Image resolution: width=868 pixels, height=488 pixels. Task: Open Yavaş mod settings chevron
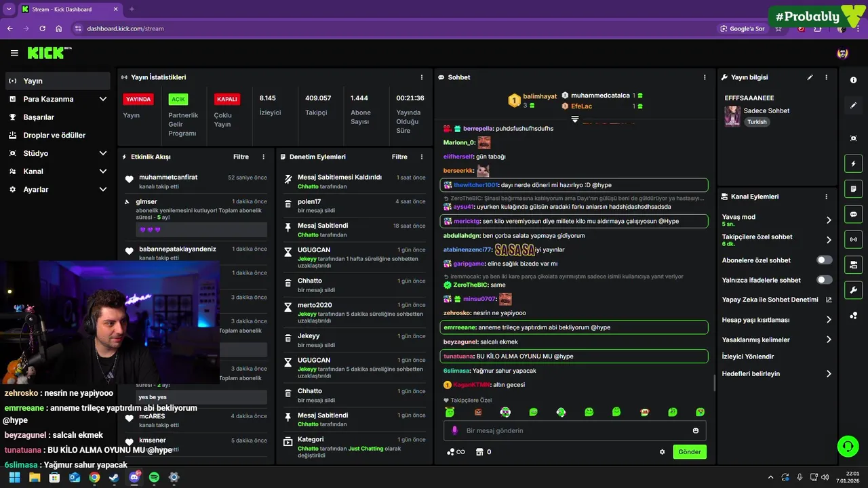point(829,220)
